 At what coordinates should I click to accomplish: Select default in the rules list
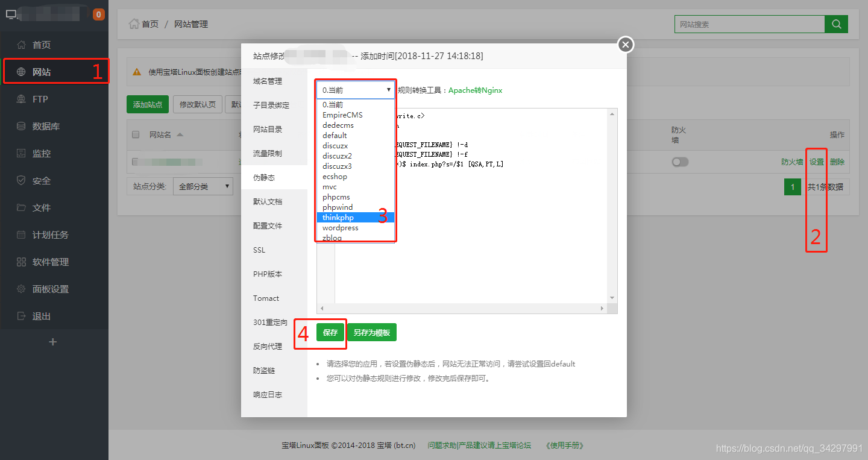click(356, 136)
